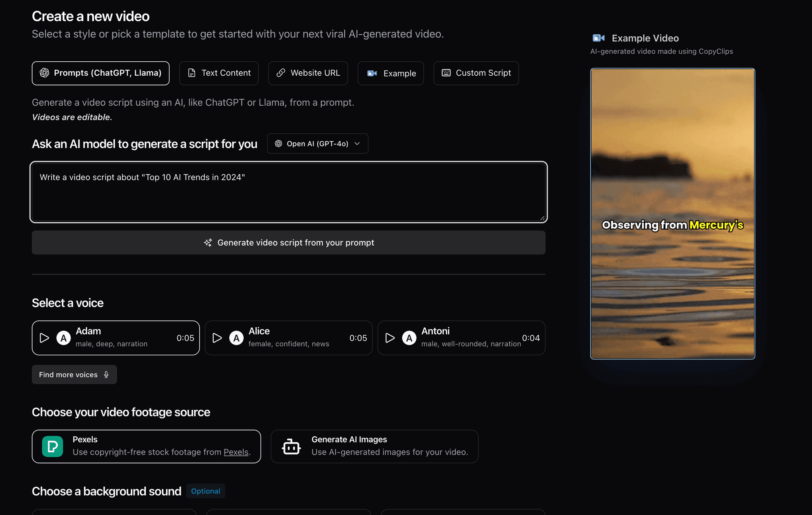
Task: Select Alice female confident news voice
Action: point(289,337)
